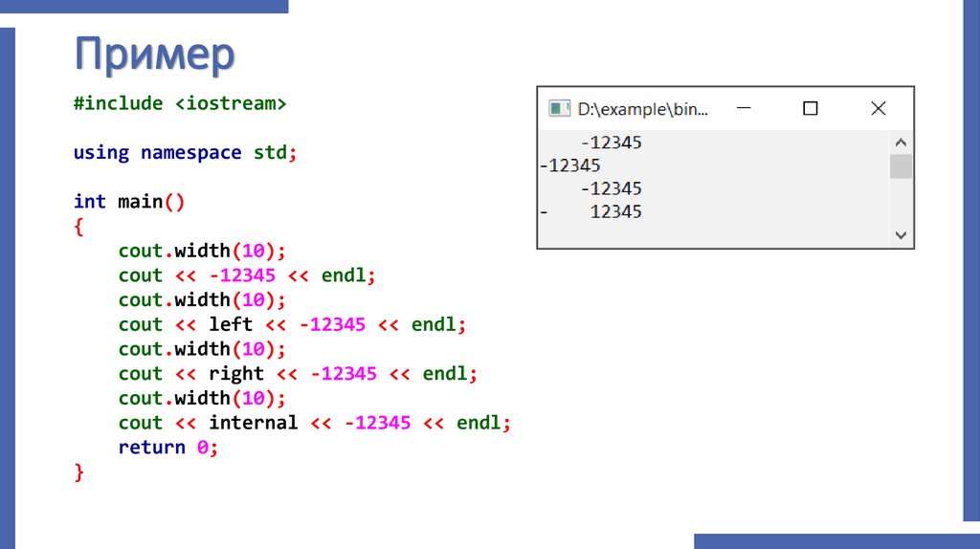Click the internal-aligned console line with separated minus
The image size is (980, 549).
(x=590, y=211)
